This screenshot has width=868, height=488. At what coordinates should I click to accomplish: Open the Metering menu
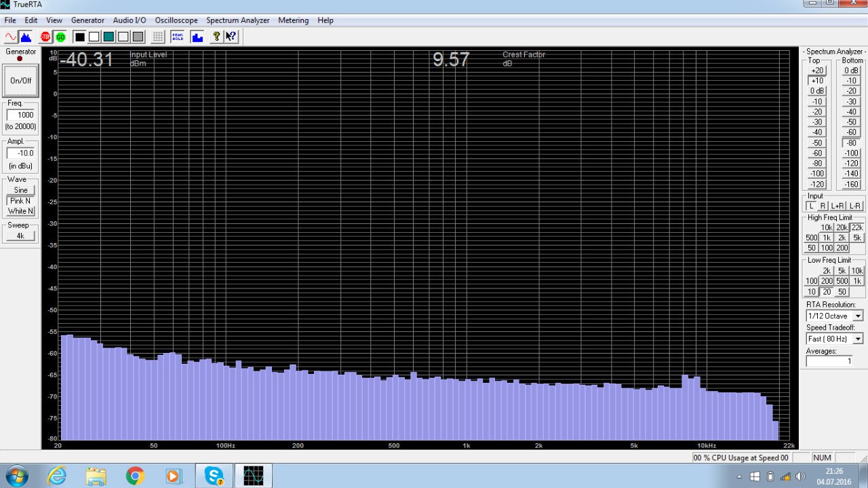pyautogui.click(x=294, y=20)
